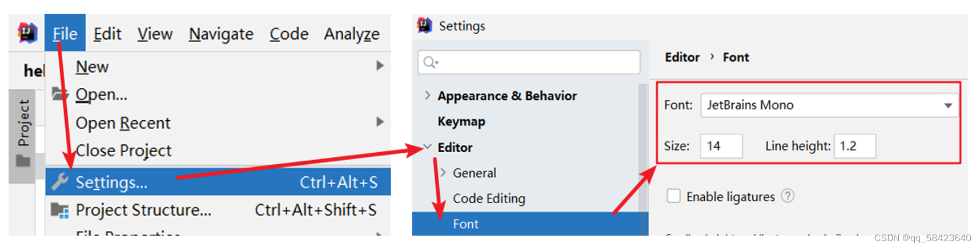Click the Settings dialog title logo

[x=425, y=26]
